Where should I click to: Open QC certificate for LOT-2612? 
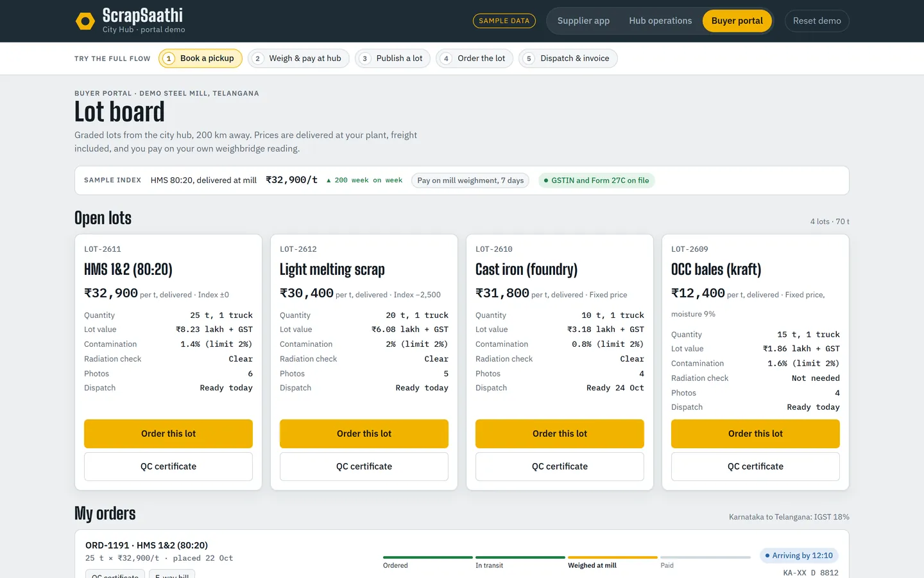364,466
